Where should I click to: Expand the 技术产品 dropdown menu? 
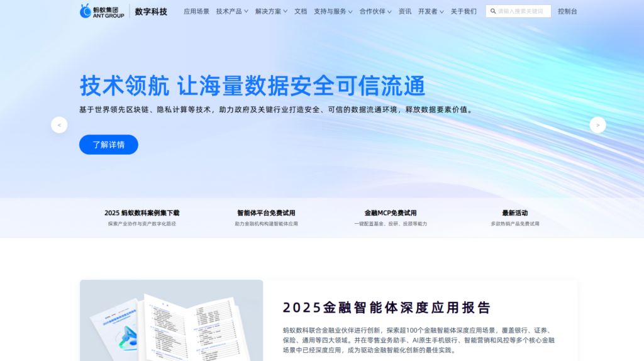point(232,11)
